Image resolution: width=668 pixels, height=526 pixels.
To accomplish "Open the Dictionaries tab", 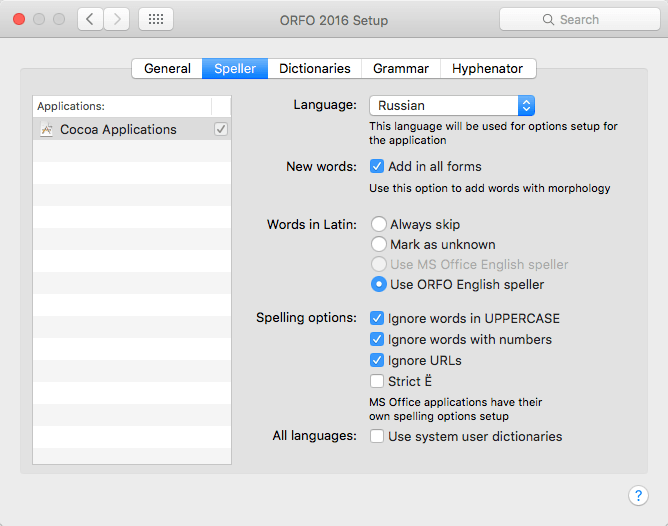I will 314,69.
